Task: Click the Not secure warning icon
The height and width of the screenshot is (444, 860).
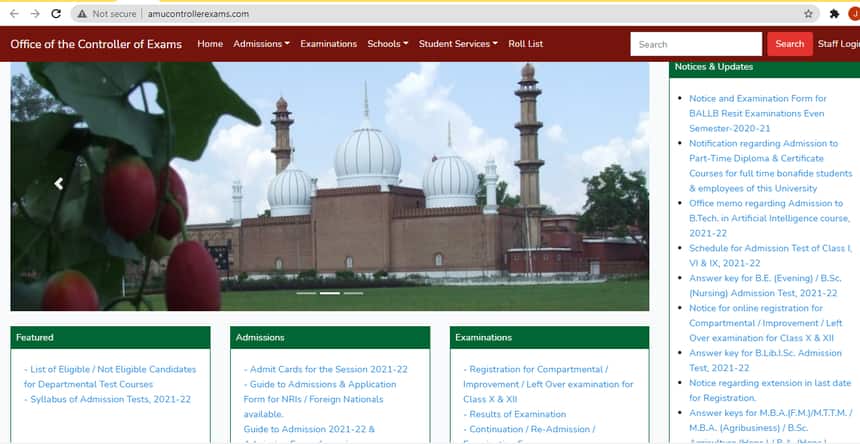Action: [83, 14]
